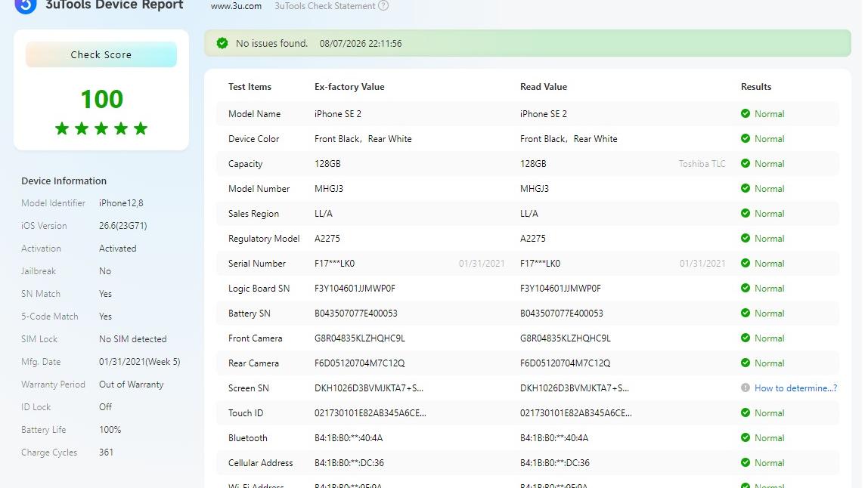Click Model Identifier value iPhone12,8
The image size is (868, 488).
point(121,203)
